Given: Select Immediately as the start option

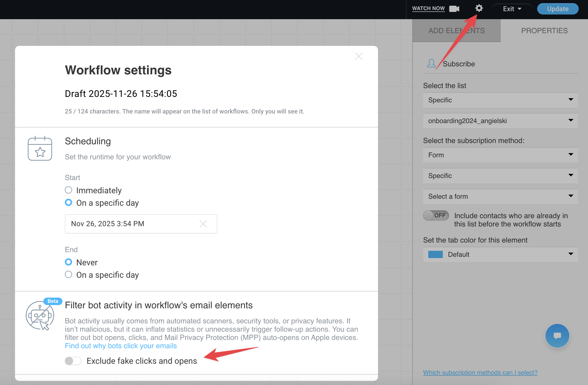Looking at the screenshot, I should [x=68, y=190].
